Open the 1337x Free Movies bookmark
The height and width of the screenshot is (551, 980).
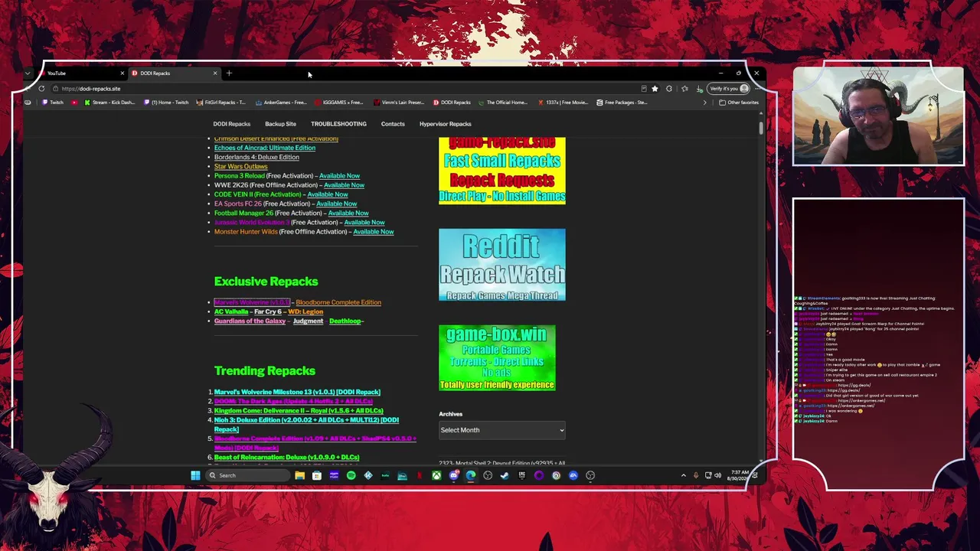[x=563, y=103]
